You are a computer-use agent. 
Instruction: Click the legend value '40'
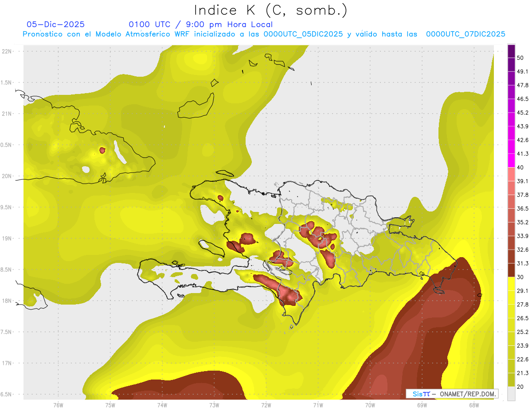[x=520, y=168]
